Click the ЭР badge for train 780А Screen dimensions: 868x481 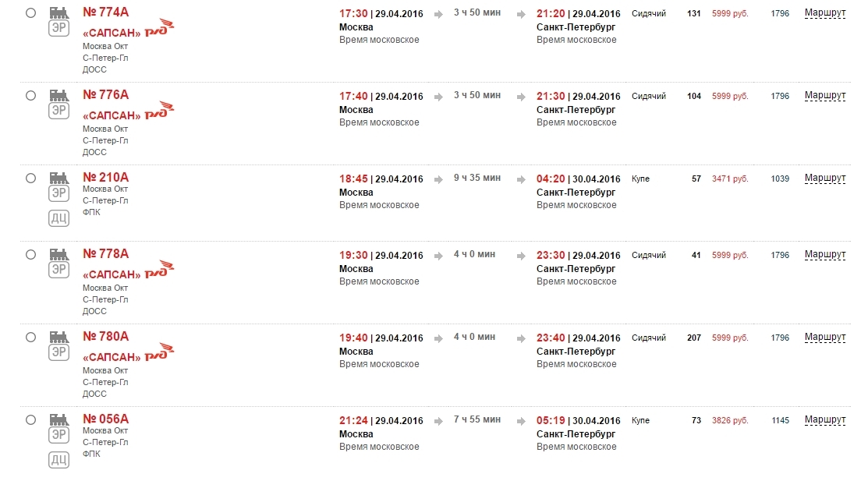(x=58, y=352)
